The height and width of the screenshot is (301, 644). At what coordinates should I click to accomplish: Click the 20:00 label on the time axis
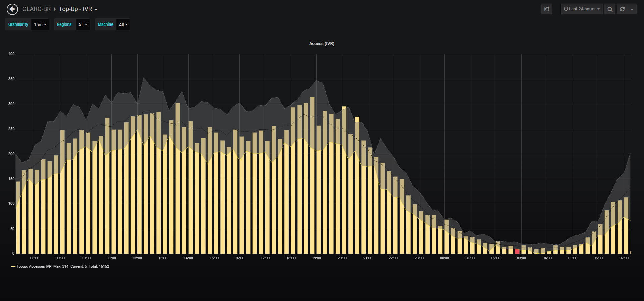342,258
